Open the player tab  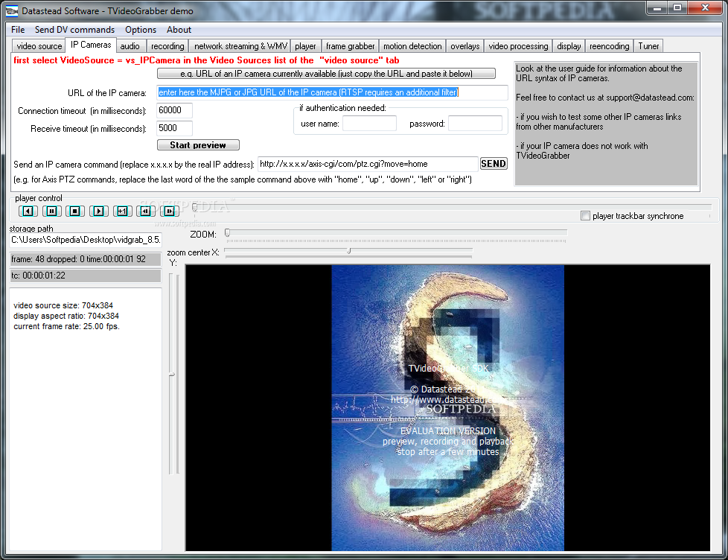pos(305,46)
